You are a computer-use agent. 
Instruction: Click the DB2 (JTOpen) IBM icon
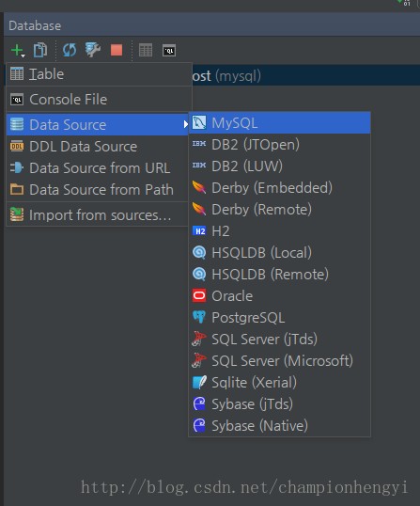(x=199, y=144)
